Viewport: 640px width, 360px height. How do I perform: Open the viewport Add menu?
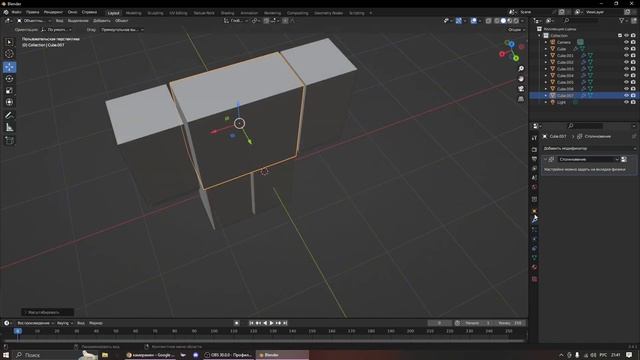(x=102, y=20)
